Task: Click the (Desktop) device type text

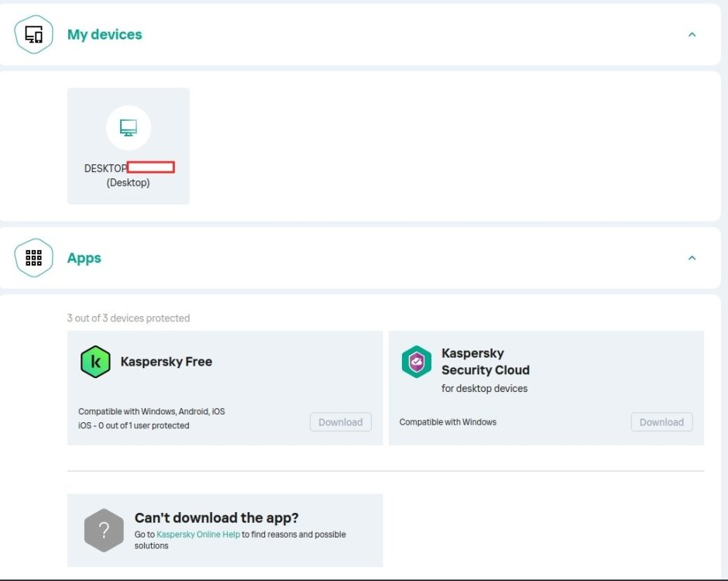Action: click(x=128, y=183)
